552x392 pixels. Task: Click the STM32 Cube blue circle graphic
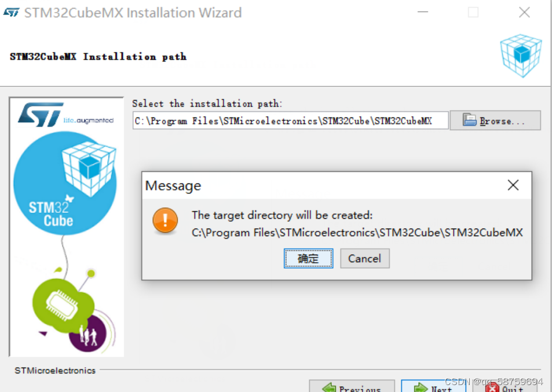[x=65, y=183]
